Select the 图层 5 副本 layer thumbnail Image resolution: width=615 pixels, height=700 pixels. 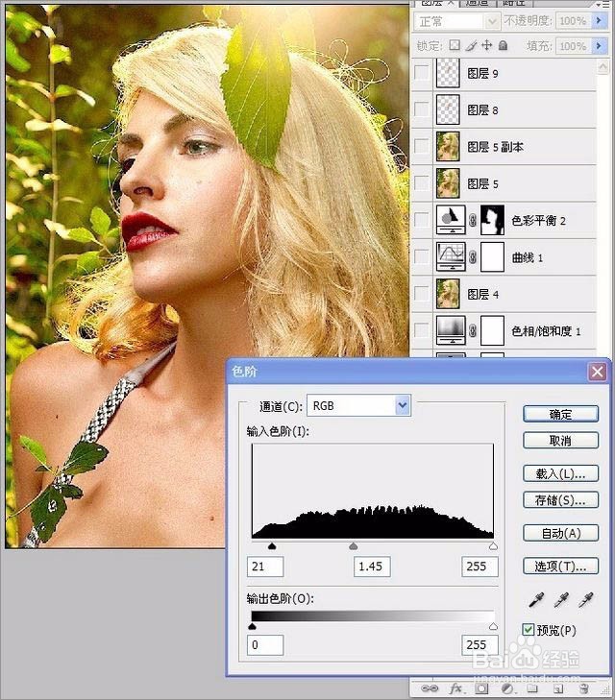(x=448, y=146)
